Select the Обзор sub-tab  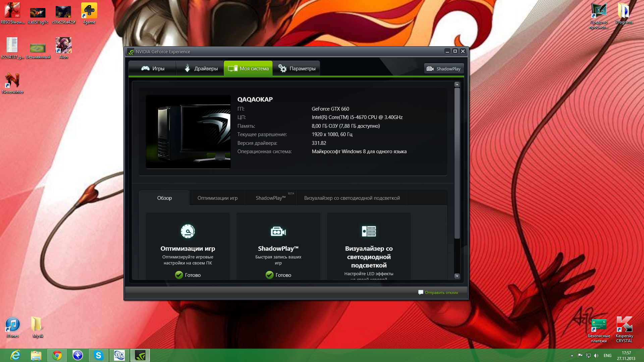tap(164, 198)
